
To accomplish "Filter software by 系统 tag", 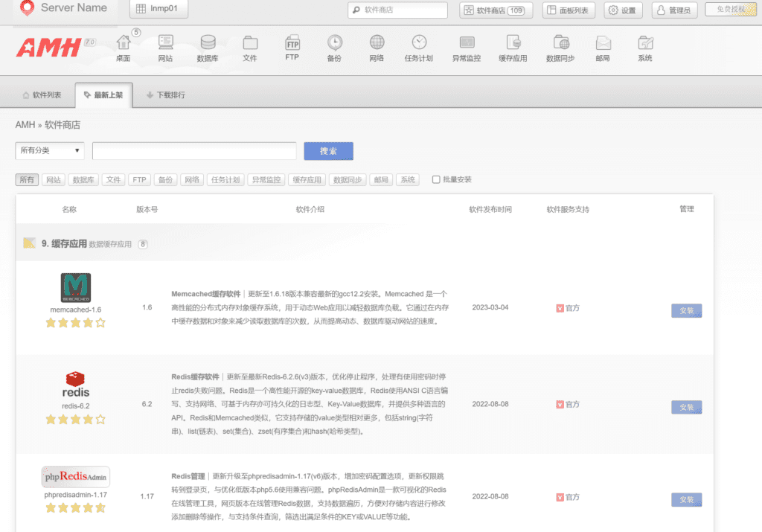I will tap(408, 180).
